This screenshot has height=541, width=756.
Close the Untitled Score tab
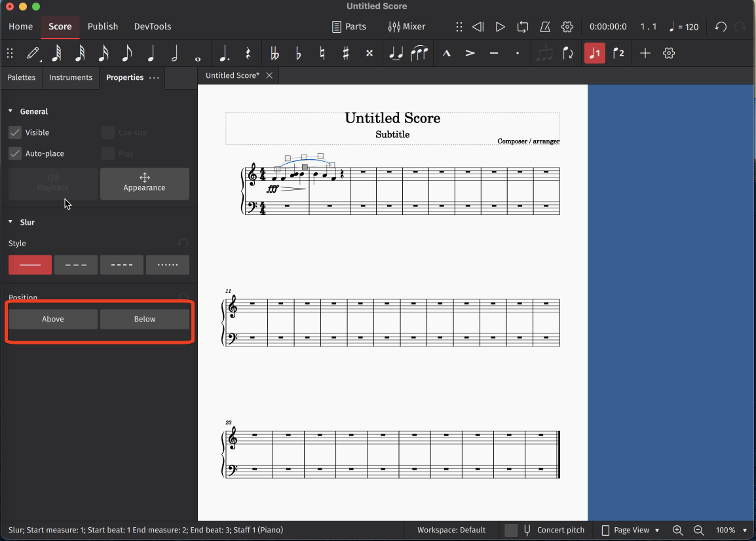tap(269, 75)
